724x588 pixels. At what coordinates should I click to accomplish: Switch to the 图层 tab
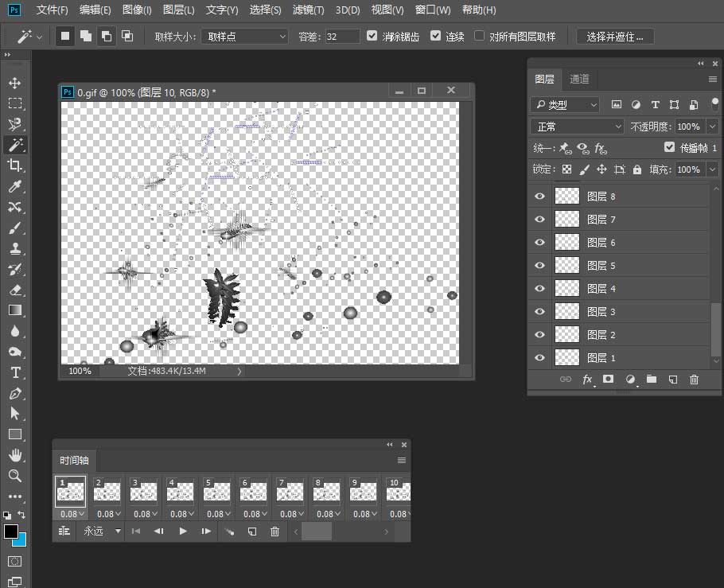coord(544,79)
